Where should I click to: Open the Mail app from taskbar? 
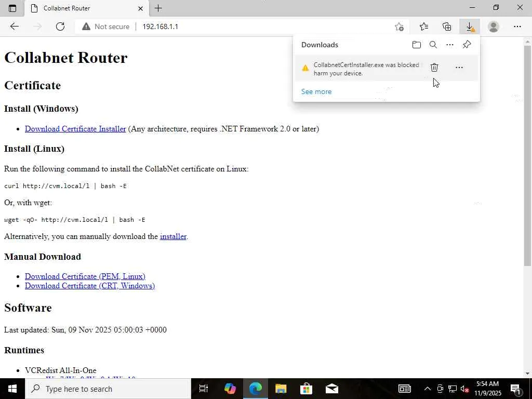[332, 389]
